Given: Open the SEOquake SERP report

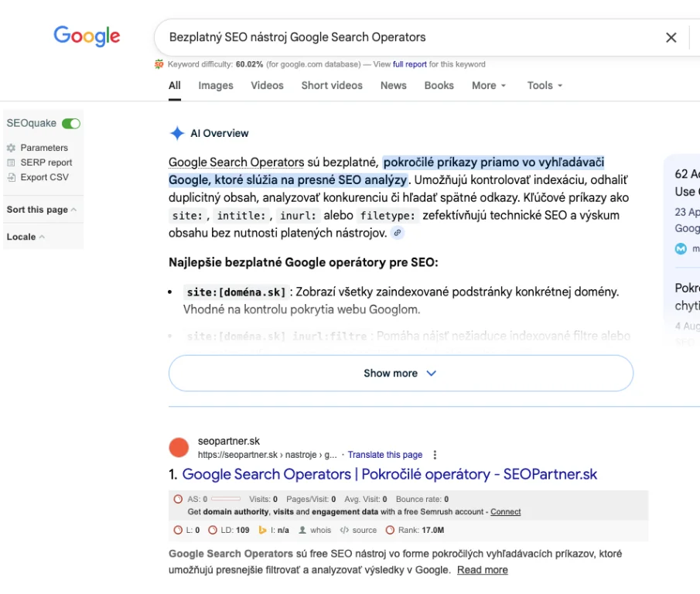Looking at the screenshot, I should pos(46,162).
